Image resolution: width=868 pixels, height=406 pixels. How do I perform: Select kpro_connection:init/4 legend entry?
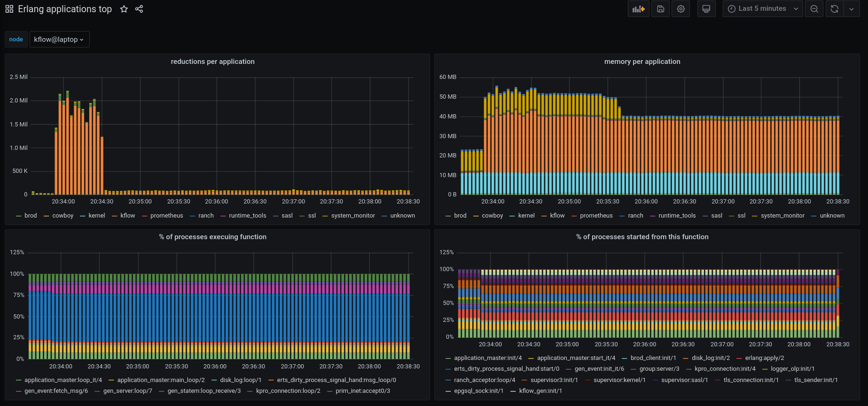[x=725, y=369]
